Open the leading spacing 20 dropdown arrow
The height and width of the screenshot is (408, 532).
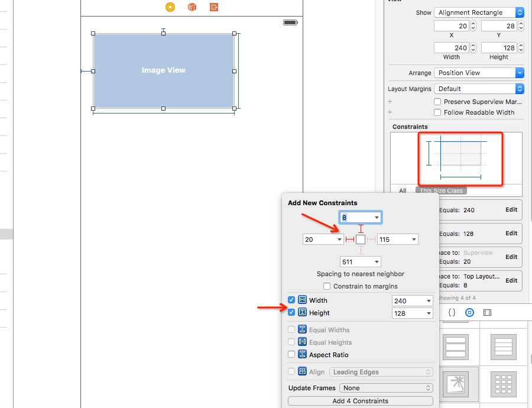[x=339, y=239]
